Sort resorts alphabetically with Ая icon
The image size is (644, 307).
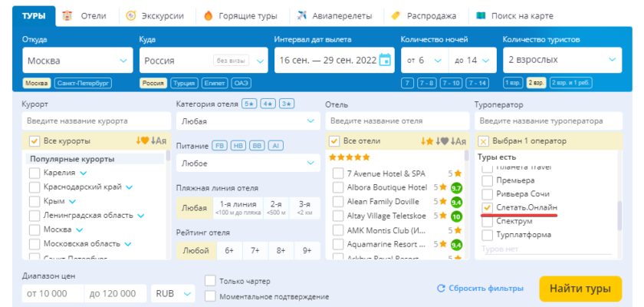click(158, 141)
